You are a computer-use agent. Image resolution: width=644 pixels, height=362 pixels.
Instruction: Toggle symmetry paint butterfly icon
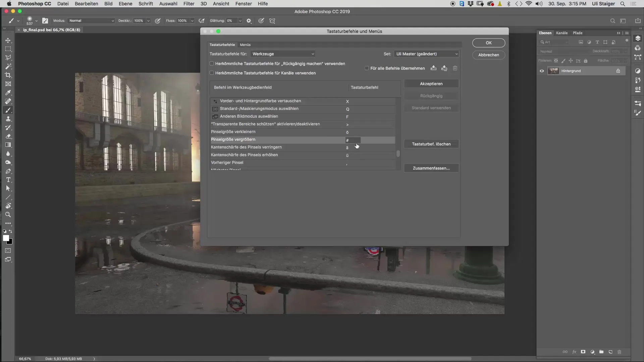coord(272,21)
